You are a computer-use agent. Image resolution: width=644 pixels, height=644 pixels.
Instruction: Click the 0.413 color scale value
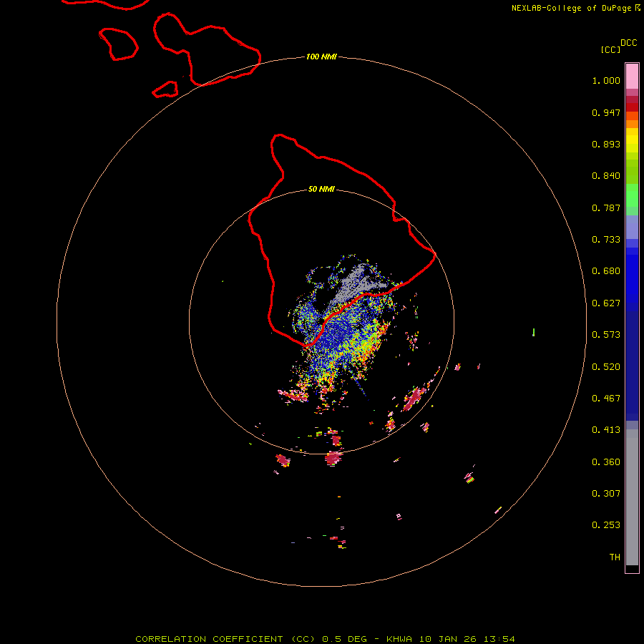coord(606,430)
